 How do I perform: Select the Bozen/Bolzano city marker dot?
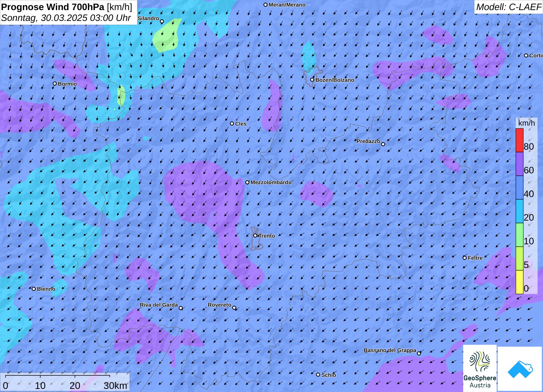pos(312,80)
